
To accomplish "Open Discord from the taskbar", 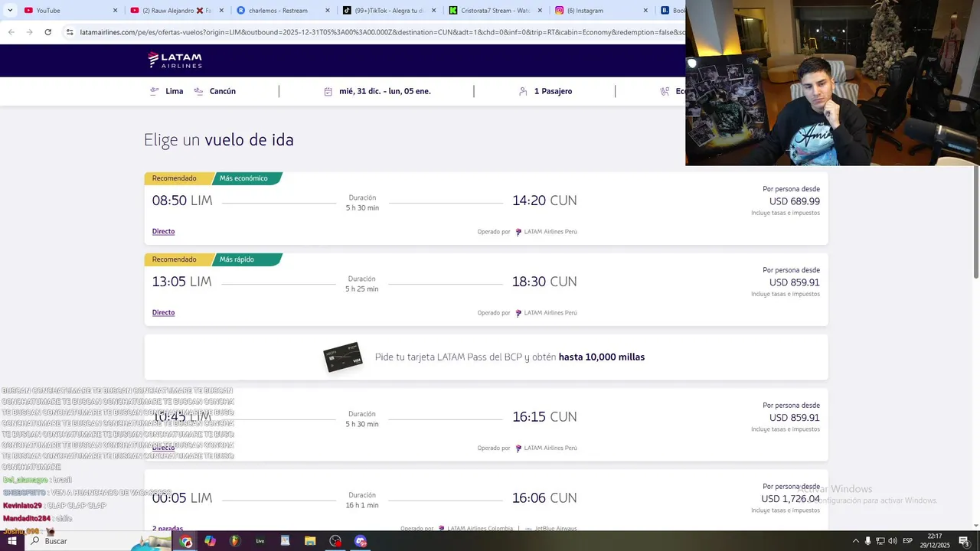I will click(361, 541).
